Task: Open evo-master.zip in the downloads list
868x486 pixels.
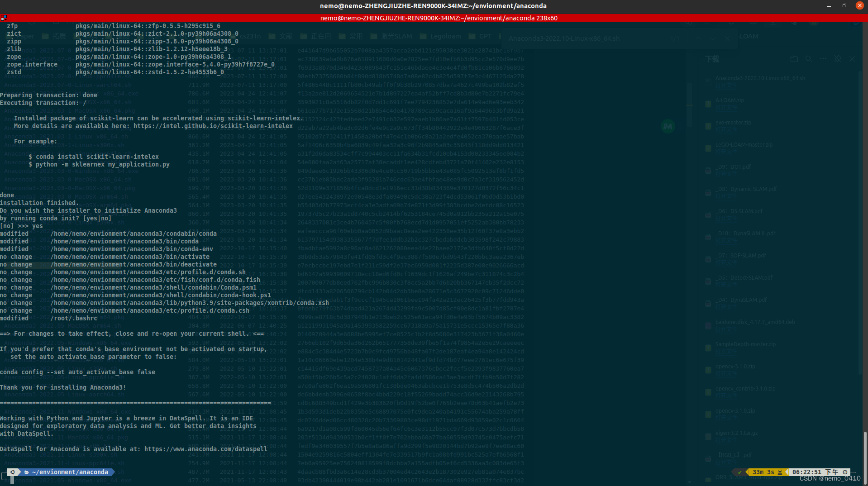Action: pyautogui.click(x=733, y=123)
